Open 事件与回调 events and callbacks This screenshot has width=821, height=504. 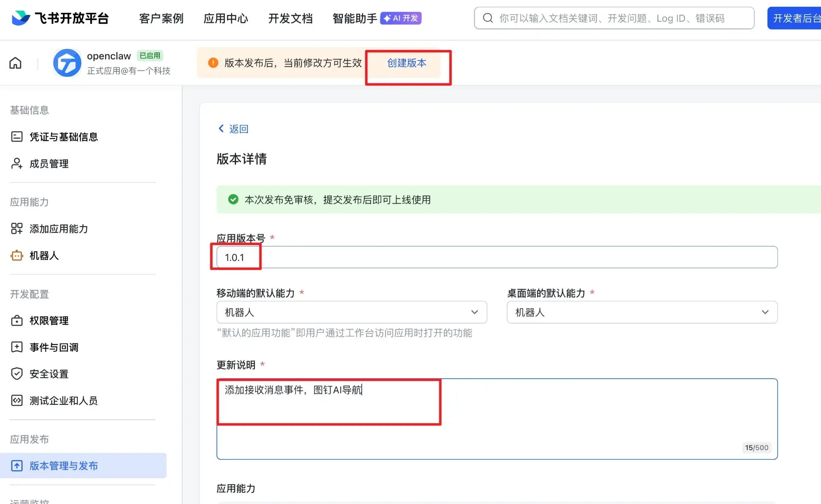coord(54,347)
